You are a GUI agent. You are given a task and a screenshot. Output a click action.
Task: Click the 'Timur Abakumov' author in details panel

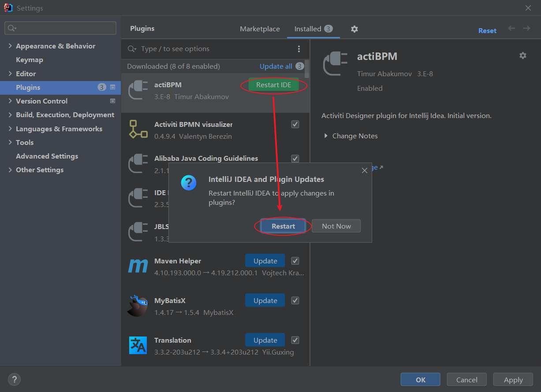(384, 74)
